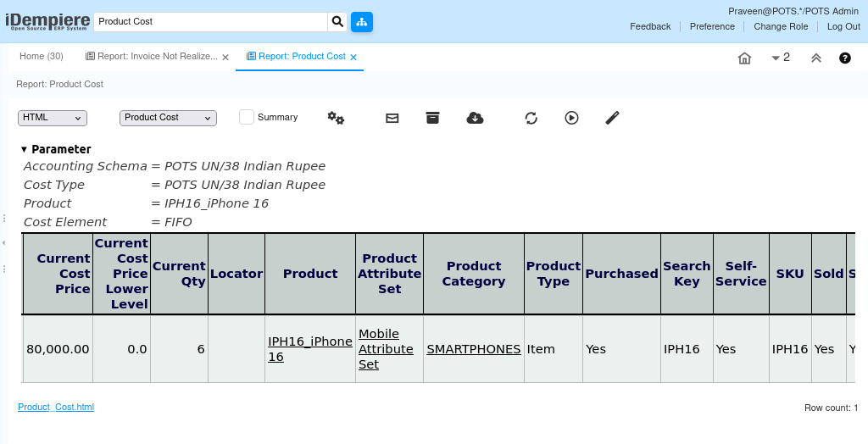Image resolution: width=868 pixels, height=444 pixels.
Task: Expand the open tabs dropdown showing 2
Action: pos(781,58)
